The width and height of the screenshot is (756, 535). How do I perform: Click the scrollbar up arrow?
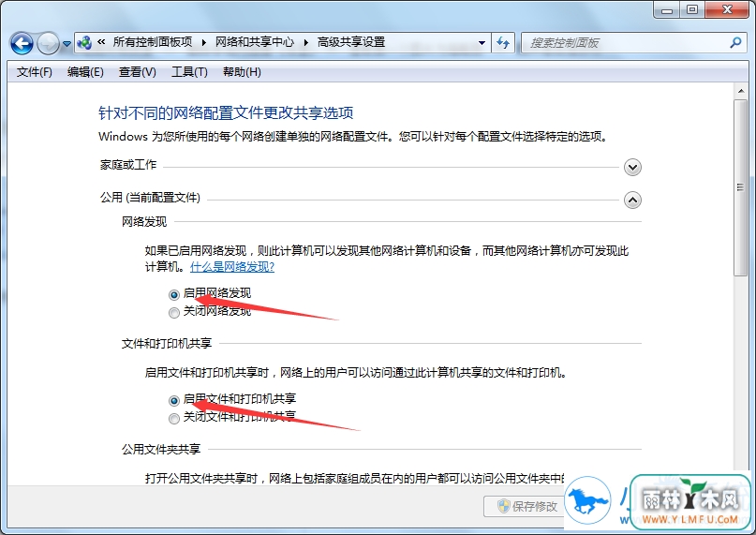click(x=741, y=91)
